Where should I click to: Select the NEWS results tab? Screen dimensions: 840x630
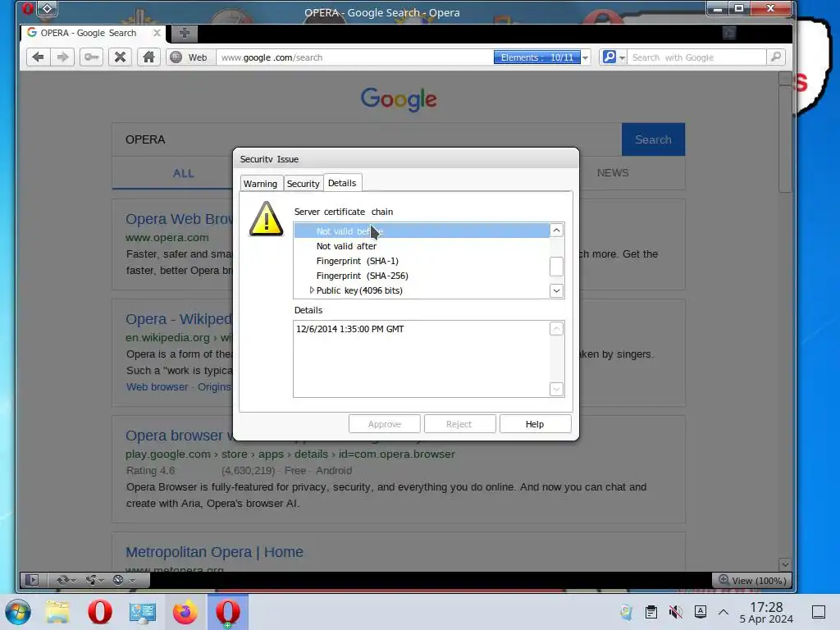pos(612,172)
